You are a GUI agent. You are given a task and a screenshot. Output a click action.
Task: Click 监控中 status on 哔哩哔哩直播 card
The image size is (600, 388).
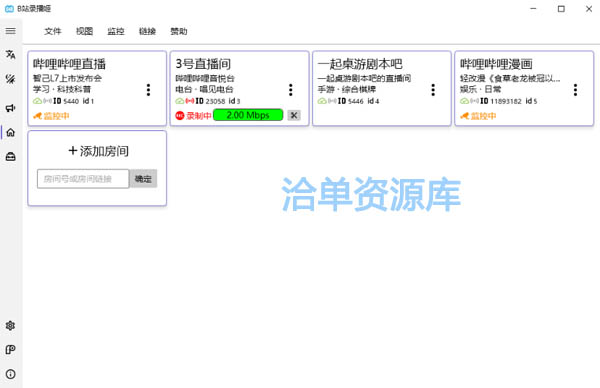[56, 116]
